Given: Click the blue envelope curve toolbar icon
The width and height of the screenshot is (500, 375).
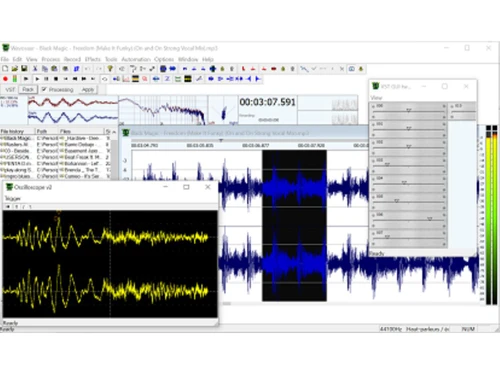Looking at the screenshot, I should (x=304, y=69).
